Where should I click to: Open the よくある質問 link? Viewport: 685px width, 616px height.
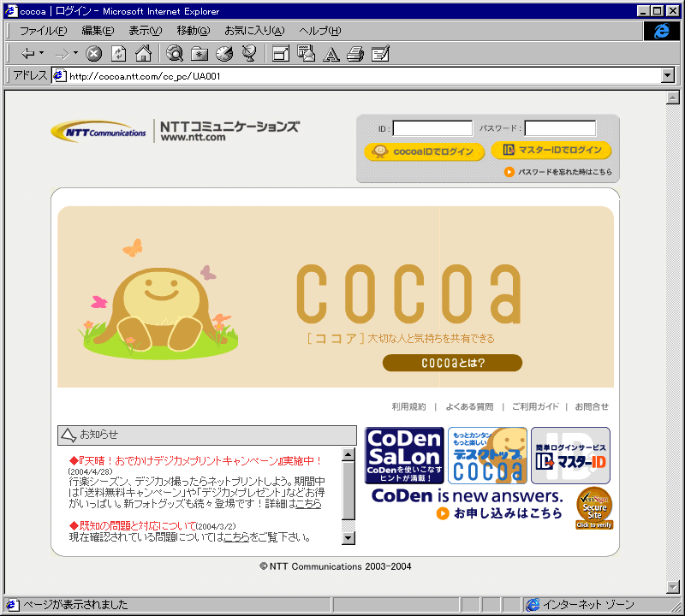pos(469,406)
